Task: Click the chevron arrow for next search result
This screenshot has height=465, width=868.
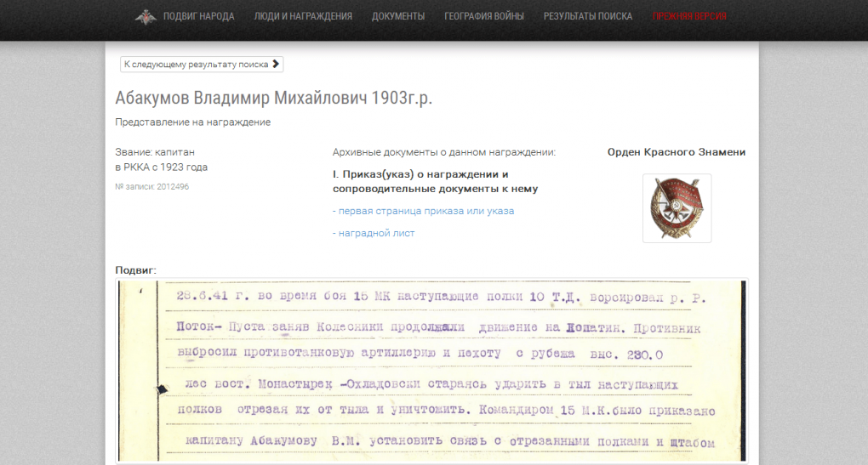Action: pos(276,65)
